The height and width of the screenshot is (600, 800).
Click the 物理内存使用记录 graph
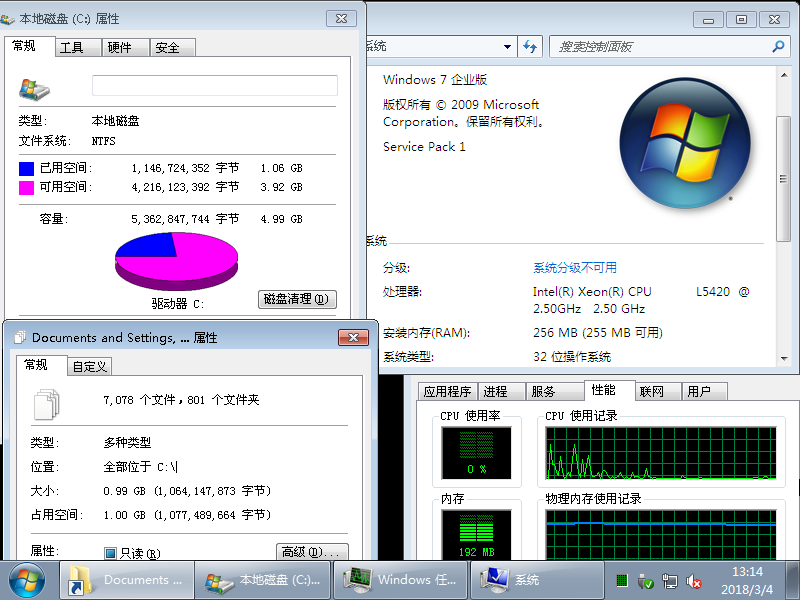pyautogui.click(x=661, y=534)
